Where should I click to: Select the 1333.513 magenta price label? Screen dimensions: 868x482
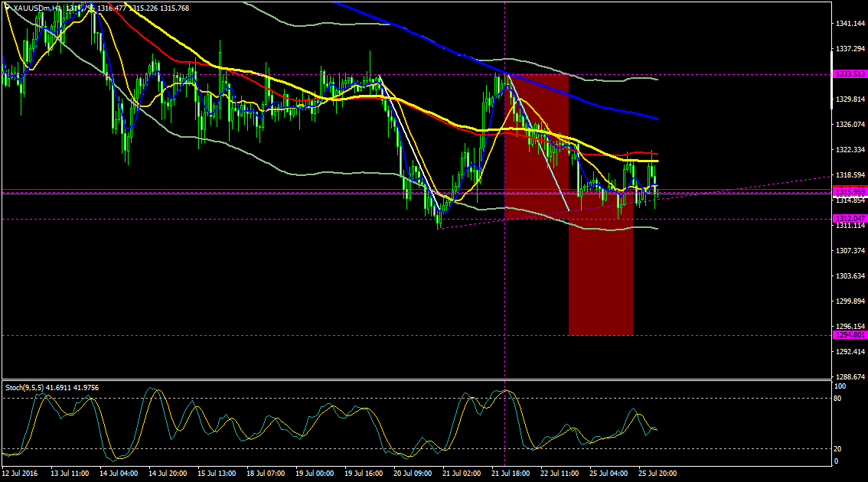pos(850,74)
